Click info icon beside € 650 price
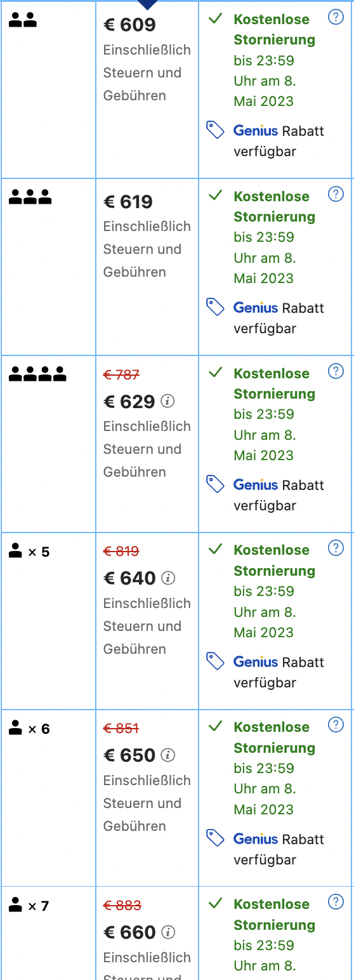Image resolution: width=354 pixels, height=980 pixels. pyautogui.click(x=167, y=755)
